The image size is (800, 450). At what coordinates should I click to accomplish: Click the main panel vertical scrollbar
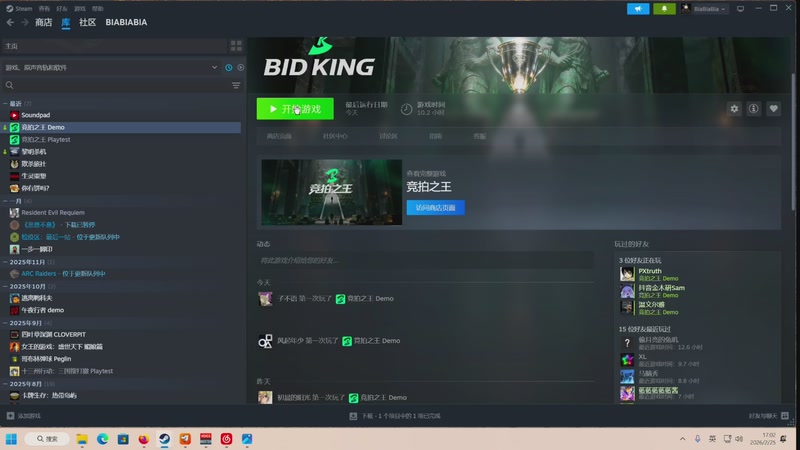(793, 141)
